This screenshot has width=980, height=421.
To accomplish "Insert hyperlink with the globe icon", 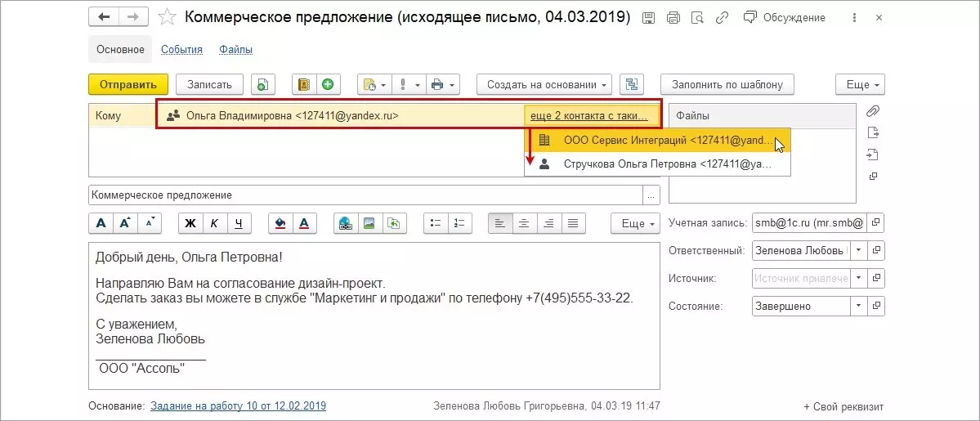I will coord(346,223).
